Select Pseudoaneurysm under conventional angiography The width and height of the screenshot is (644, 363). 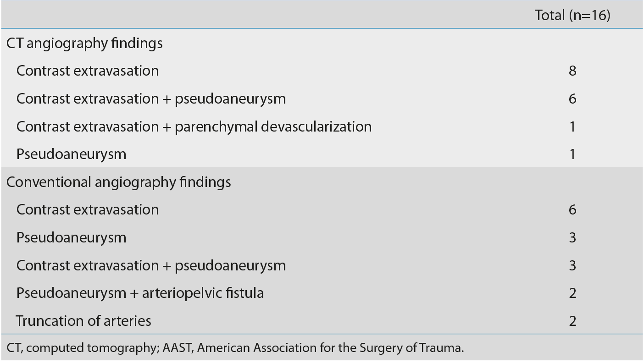(71, 237)
